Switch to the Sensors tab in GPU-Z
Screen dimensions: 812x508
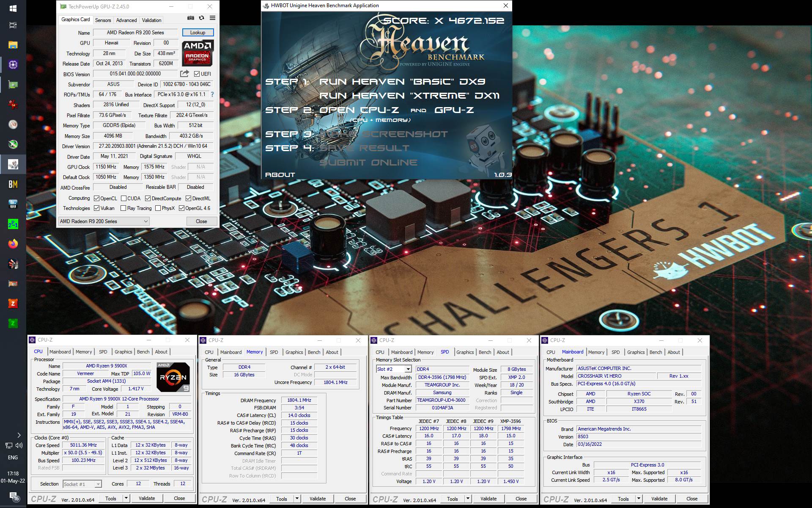[x=103, y=20]
